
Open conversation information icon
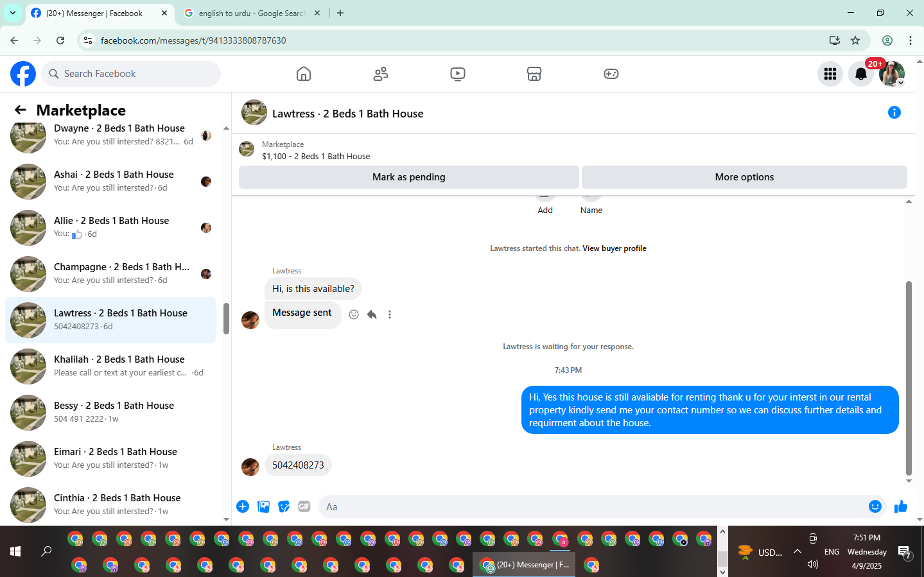tap(894, 112)
